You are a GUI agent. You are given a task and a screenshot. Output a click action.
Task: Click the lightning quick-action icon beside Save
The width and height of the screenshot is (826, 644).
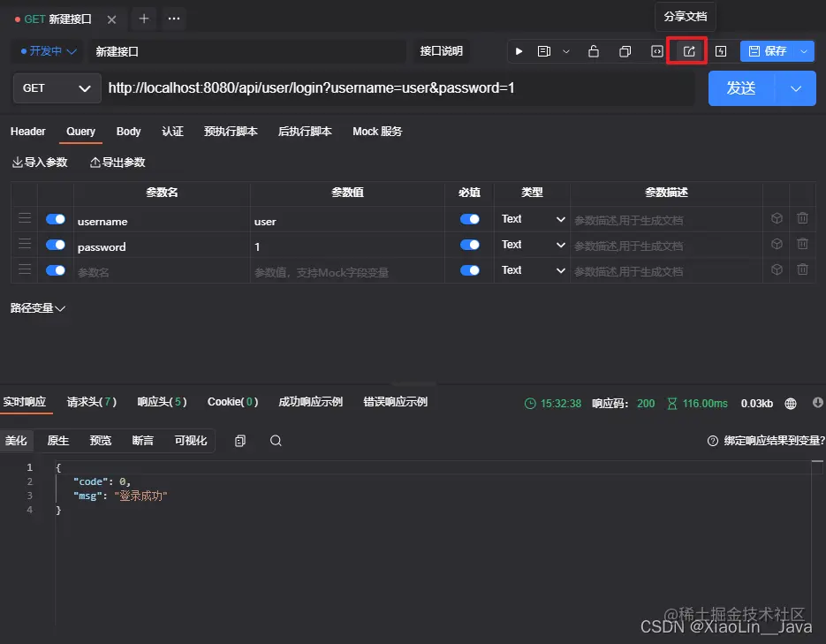(721, 51)
